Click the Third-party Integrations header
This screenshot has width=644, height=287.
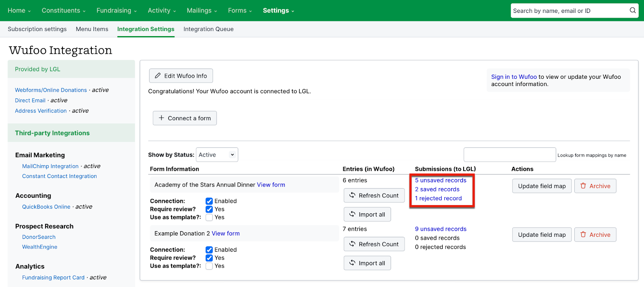[71, 133]
